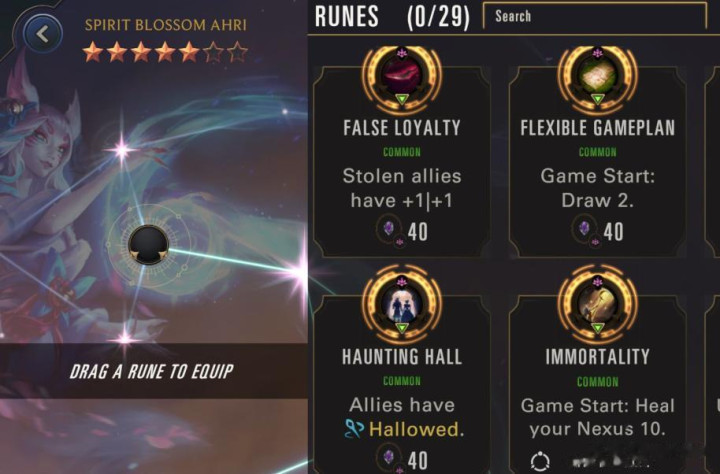Click the Drag a Rune to Equip banner
Screen dimensions: 720x474
coord(153,371)
